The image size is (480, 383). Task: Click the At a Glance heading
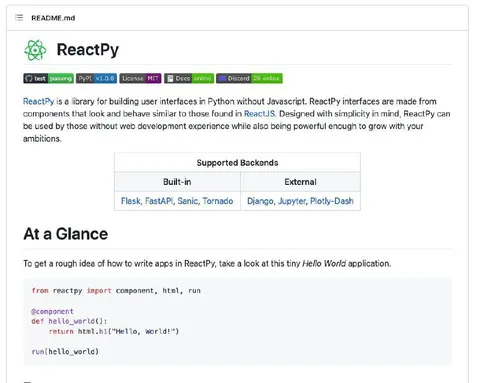tap(66, 234)
